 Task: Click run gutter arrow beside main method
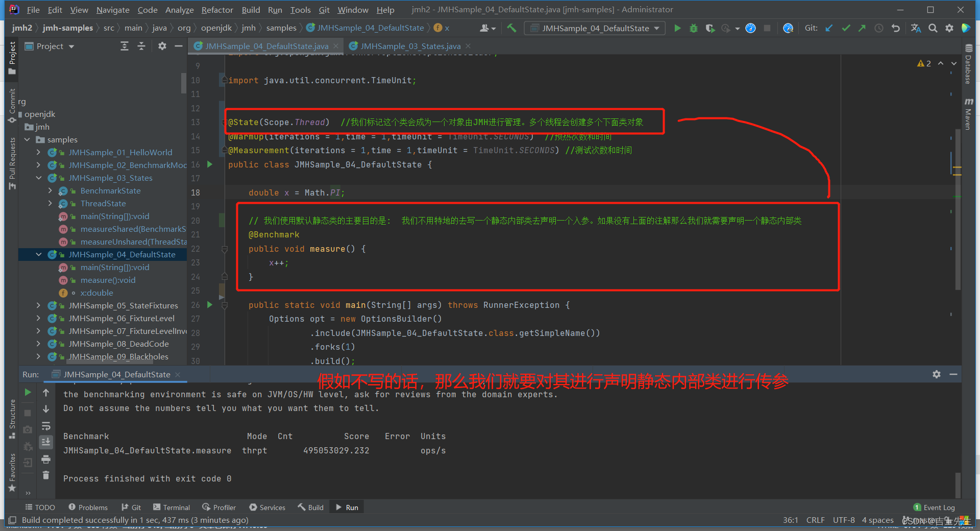point(209,305)
